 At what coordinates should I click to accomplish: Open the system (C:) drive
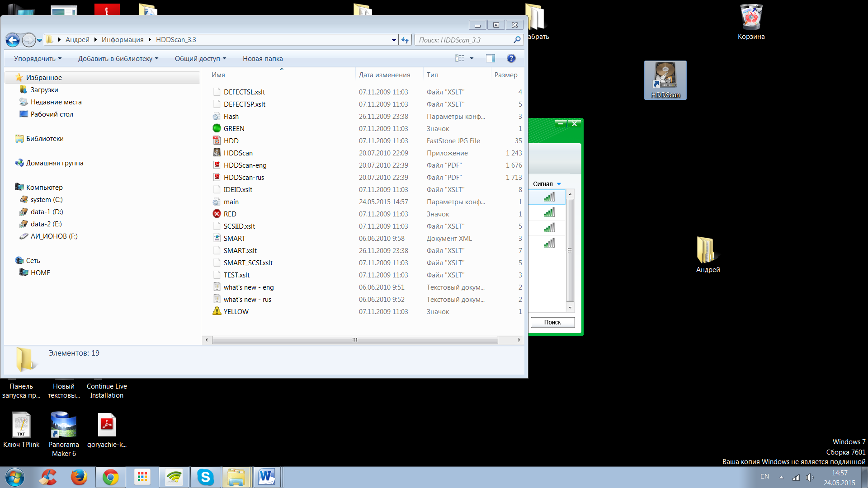click(47, 199)
